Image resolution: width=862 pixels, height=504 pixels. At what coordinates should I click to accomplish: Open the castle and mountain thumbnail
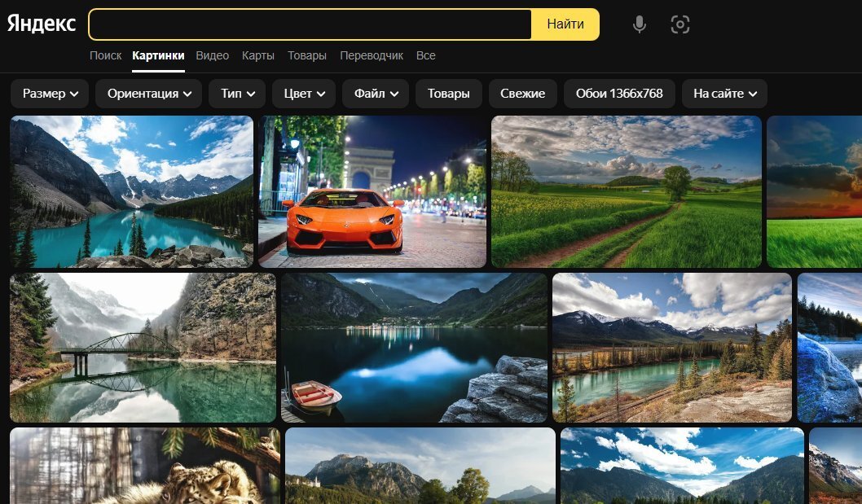(x=420, y=466)
